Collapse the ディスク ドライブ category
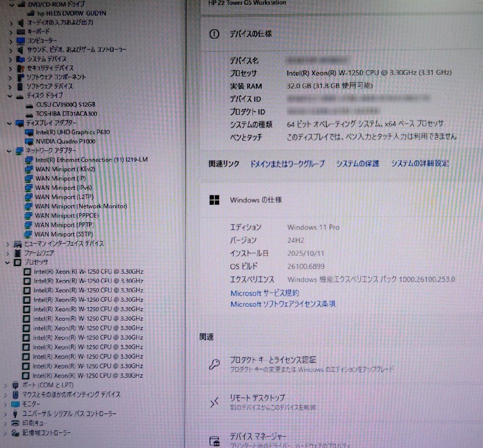Viewport: 483px width, 448px height. [10, 95]
